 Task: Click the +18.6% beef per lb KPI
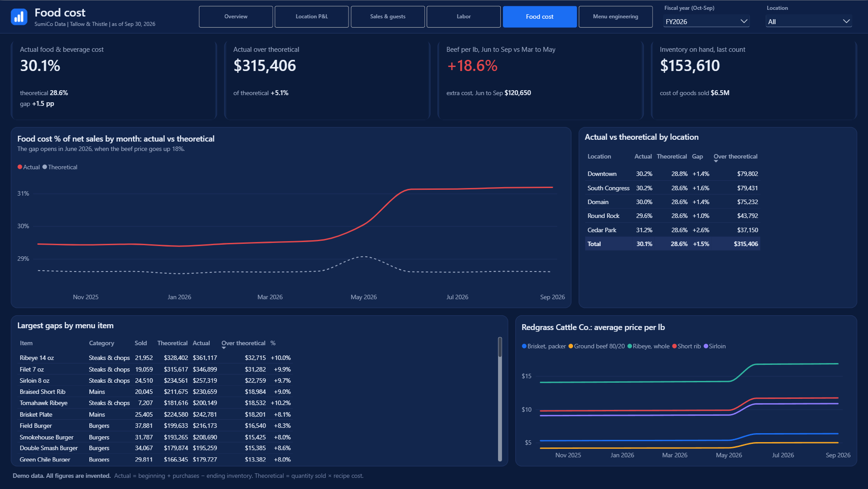pos(472,66)
